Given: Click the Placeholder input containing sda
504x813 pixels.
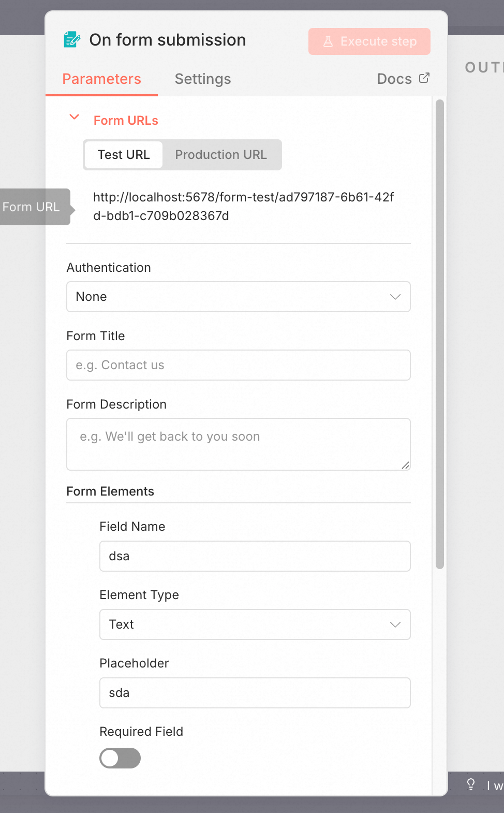Looking at the screenshot, I should coord(255,693).
